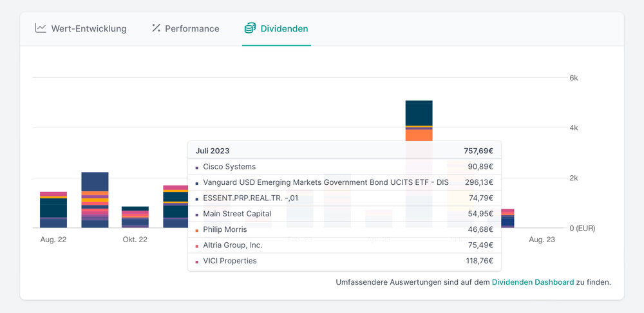Open the Wert-Entwicklung tab
This screenshot has height=313, width=644.
[88, 28]
